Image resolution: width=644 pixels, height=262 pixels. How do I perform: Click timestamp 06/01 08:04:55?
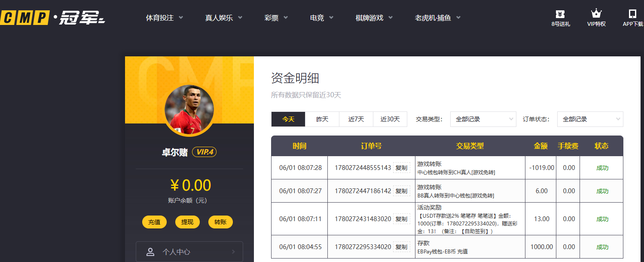(300, 247)
